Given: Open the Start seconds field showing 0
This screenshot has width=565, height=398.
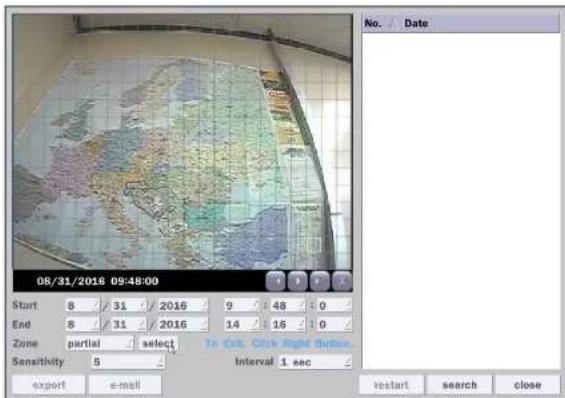Looking at the screenshot, I should click(334, 305).
